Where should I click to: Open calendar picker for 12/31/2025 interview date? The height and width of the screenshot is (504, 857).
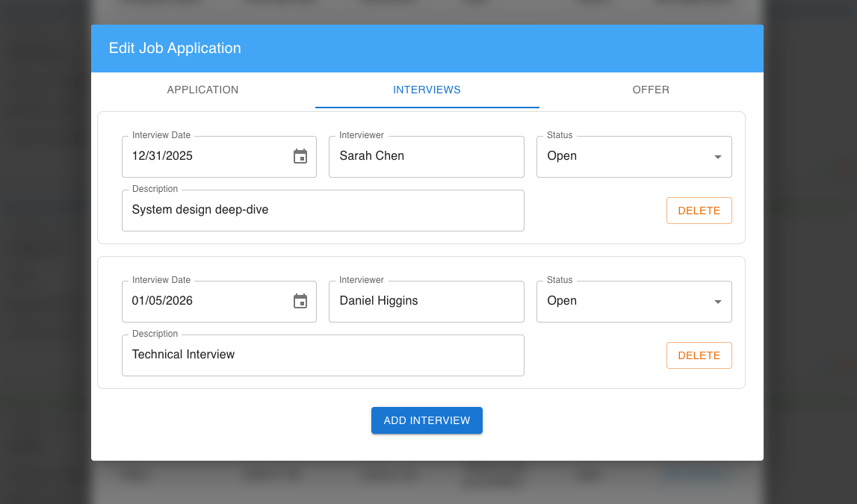[300, 157]
